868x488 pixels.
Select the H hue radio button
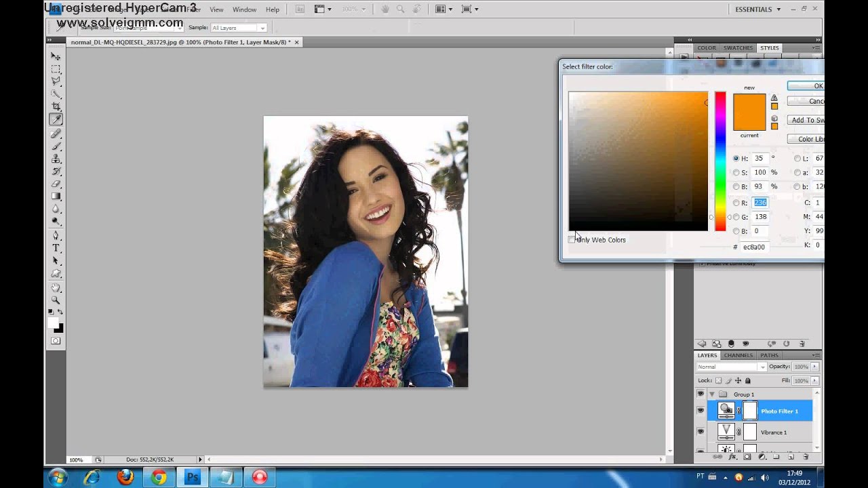(x=736, y=158)
